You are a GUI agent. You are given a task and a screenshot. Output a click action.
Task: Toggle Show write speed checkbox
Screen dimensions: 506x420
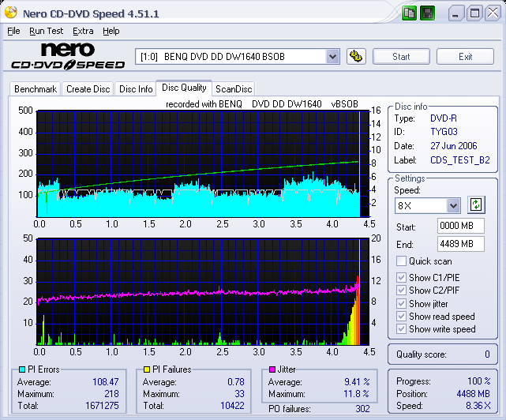[402, 329]
